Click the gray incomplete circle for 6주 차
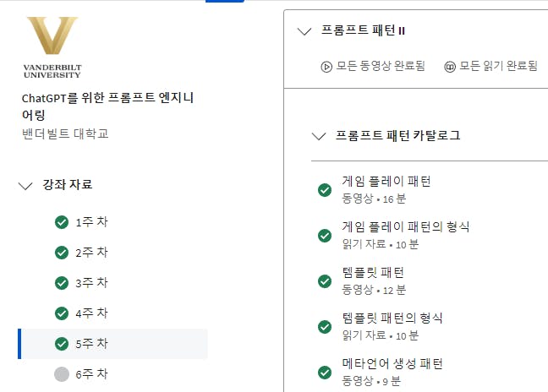548x392 pixels. click(62, 374)
